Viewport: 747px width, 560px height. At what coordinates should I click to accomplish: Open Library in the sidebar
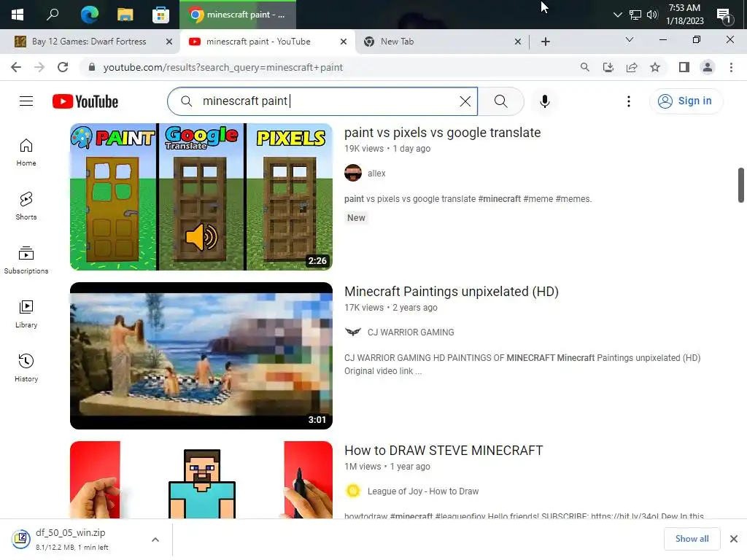26,314
